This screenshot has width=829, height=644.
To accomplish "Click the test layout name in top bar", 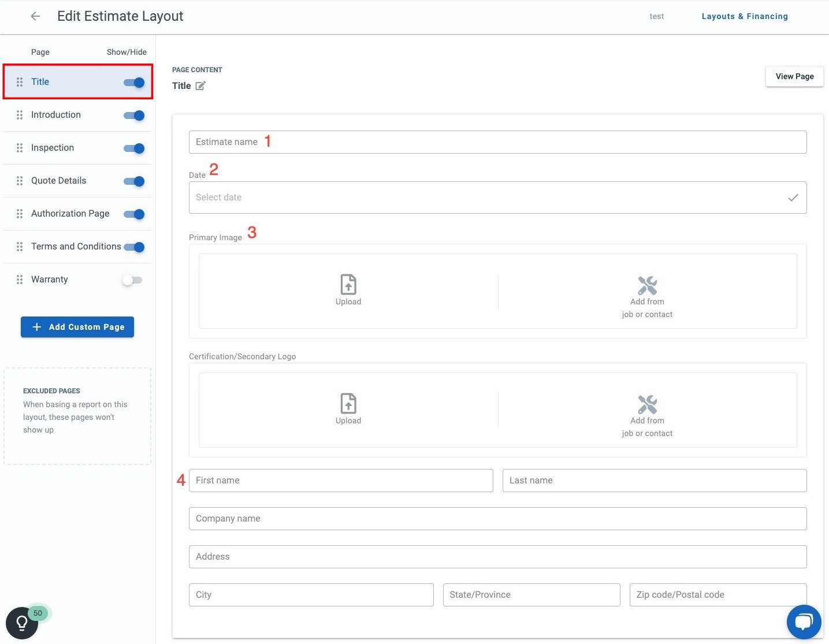I will (656, 16).
